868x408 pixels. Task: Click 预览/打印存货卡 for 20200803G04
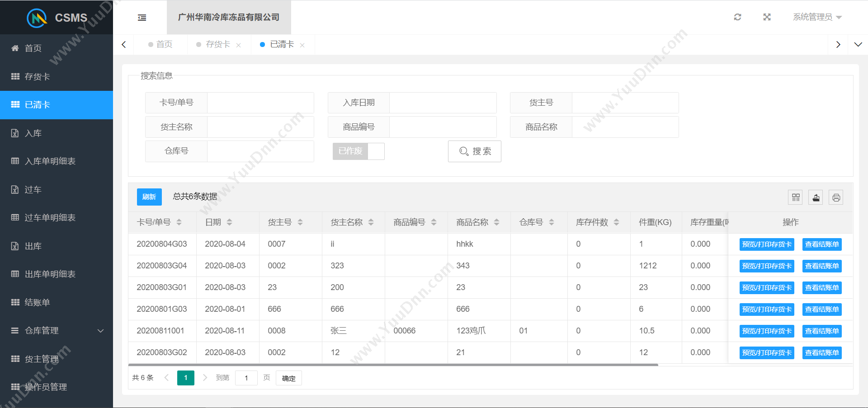click(767, 266)
